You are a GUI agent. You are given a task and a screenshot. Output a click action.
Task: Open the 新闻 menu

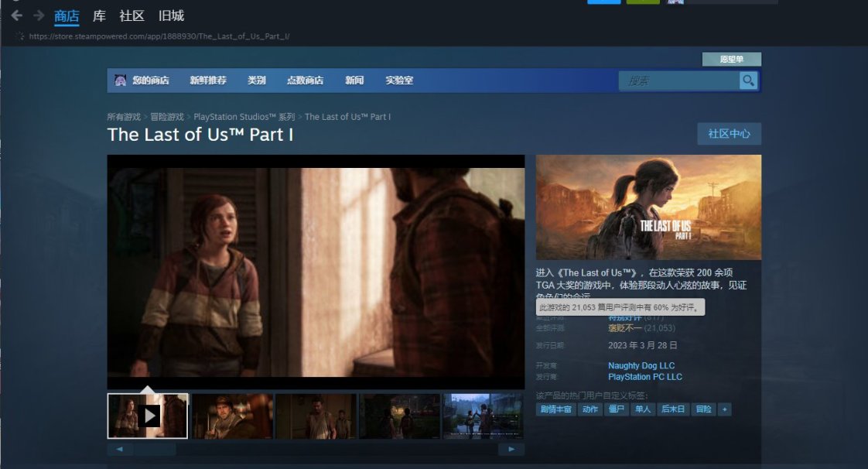[x=354, y=80]
